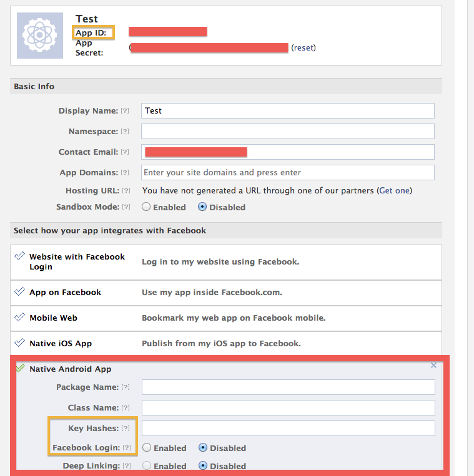Set Facebook Login to Enabled

pyautogui.click(x=147, y=447)
